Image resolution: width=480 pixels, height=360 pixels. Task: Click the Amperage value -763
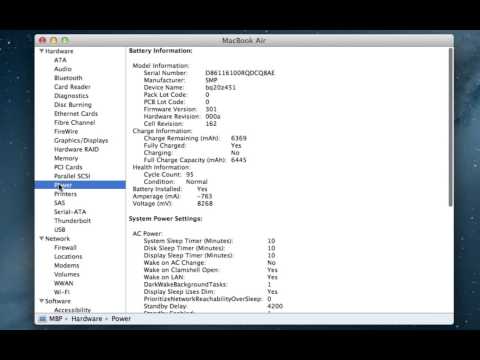(204, 196)
